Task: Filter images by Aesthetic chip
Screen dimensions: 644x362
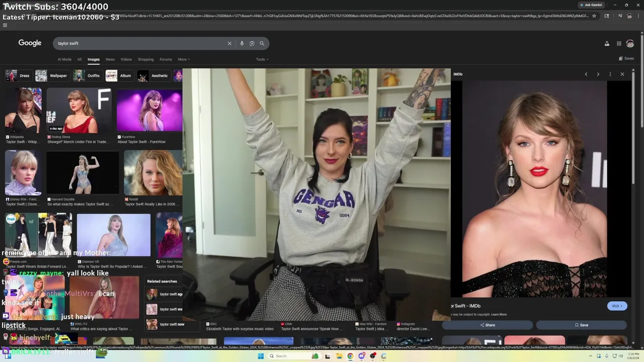Action: (x=154, y=76)
